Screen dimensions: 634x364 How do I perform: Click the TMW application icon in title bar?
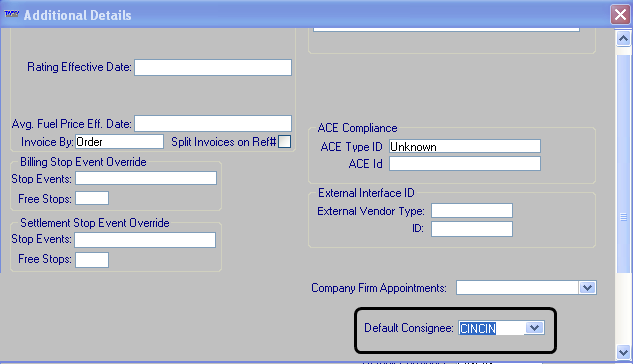coord(12,14)
